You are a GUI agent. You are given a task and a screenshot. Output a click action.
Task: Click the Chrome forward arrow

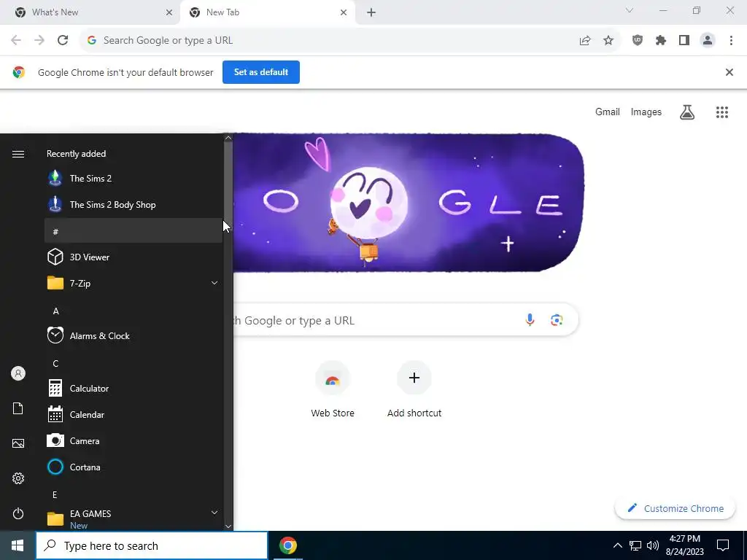pyautogui.click(x=39, y=41)
